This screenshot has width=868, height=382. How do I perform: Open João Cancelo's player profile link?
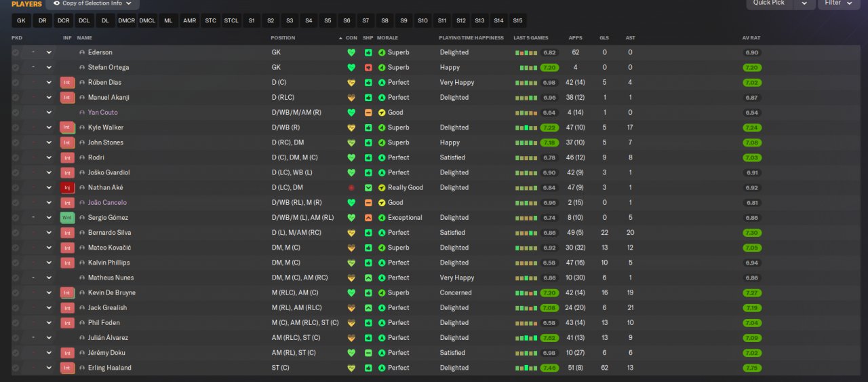(x=107, y=202)
